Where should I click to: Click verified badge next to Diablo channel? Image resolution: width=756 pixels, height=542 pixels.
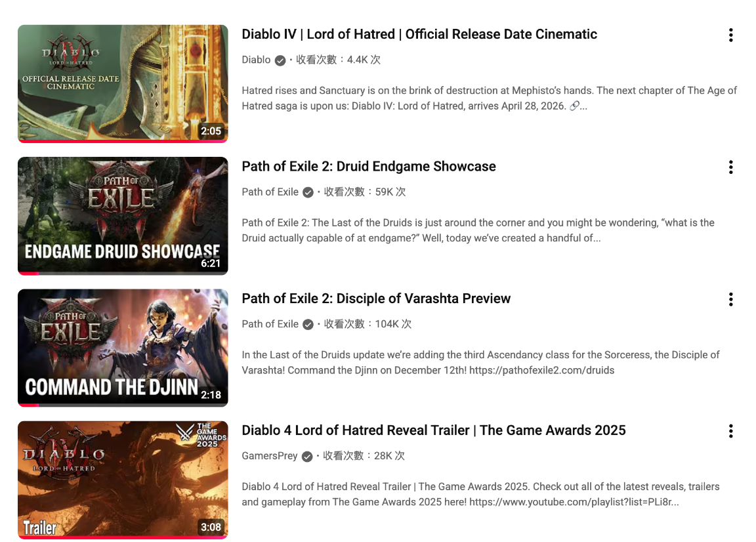point(280,60)
